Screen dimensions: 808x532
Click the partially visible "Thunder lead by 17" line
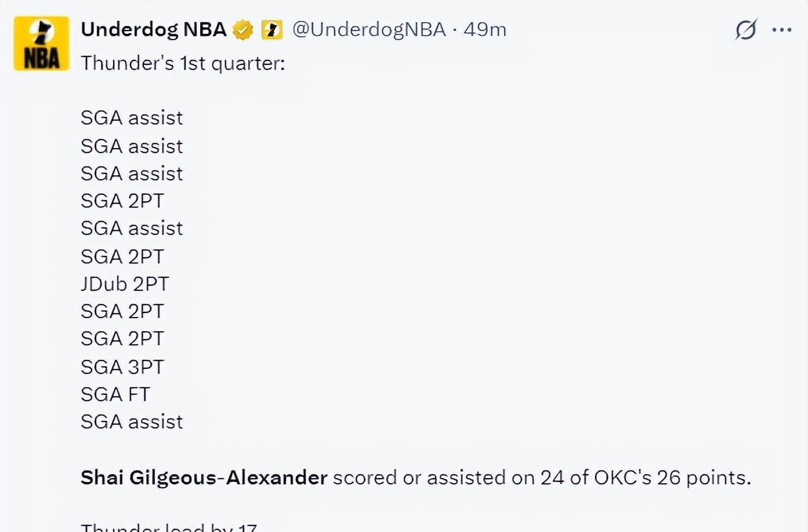pyautogui.click(x=169, y=527)
